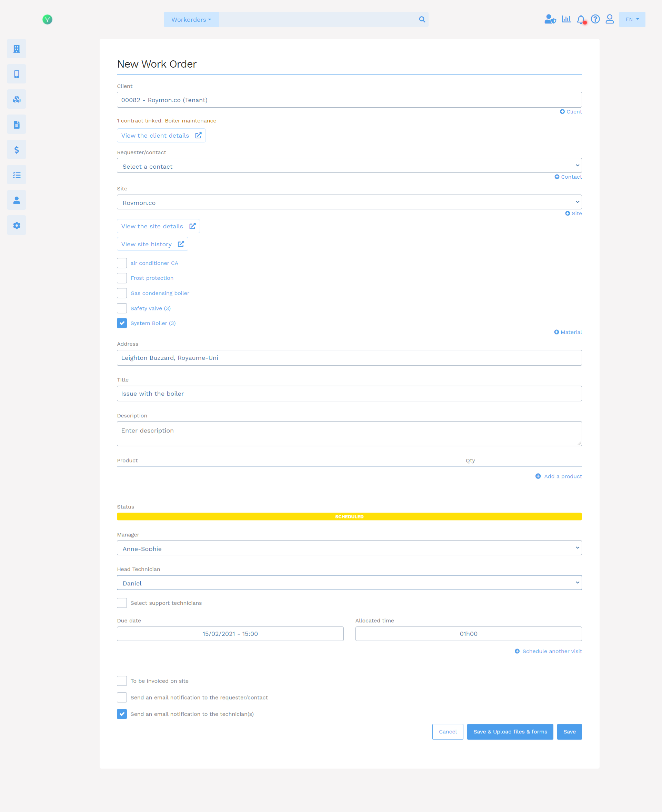Viewport: 662px width, 812px height.
Task: Open the billing dollar sidebar icon
Action: click(x=17, y=149)
